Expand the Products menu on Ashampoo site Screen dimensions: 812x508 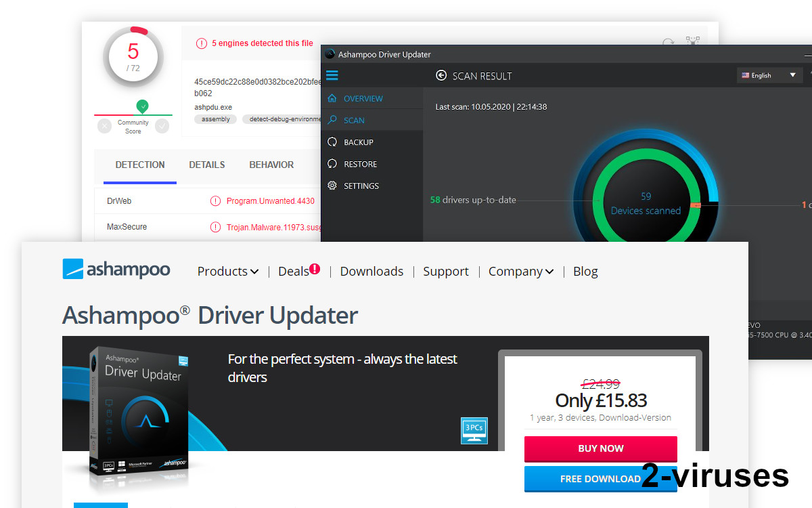[x=228, y=272]
